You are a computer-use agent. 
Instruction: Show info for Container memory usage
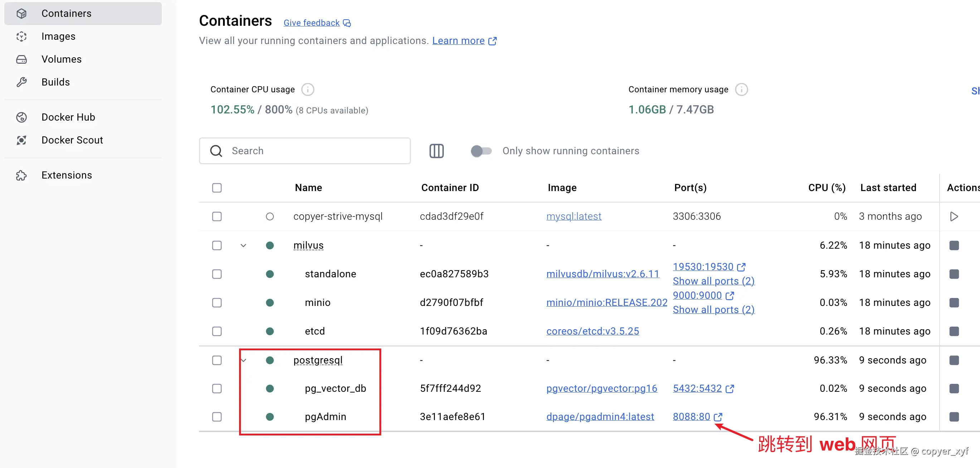point(741,89)
